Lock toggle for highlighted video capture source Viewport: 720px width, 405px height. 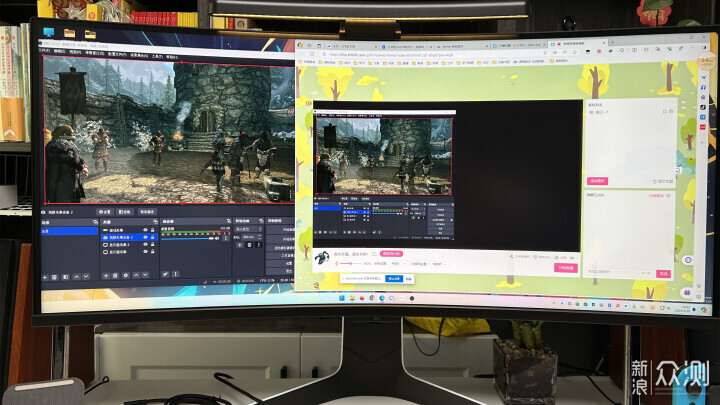click(x=152, y=237)
